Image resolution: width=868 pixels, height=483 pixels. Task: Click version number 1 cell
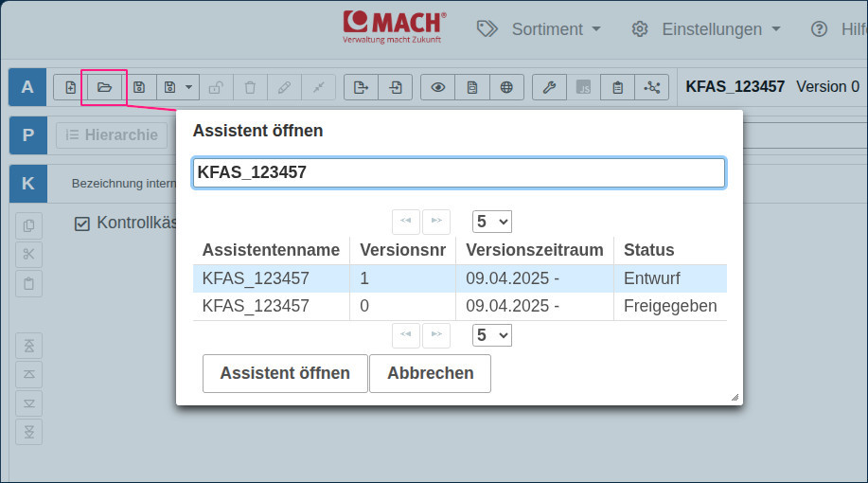pyautogui.click(x=402, y=278)
